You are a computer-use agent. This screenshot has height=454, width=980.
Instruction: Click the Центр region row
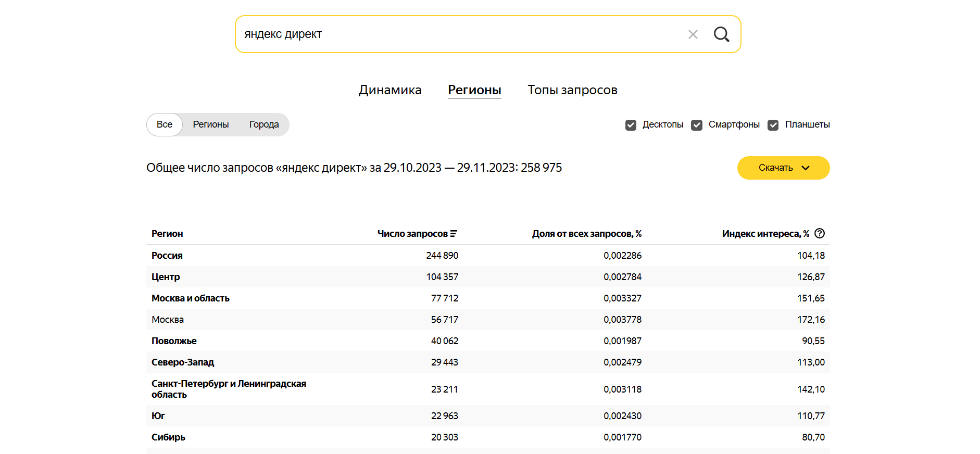click(x=488, y=277)
